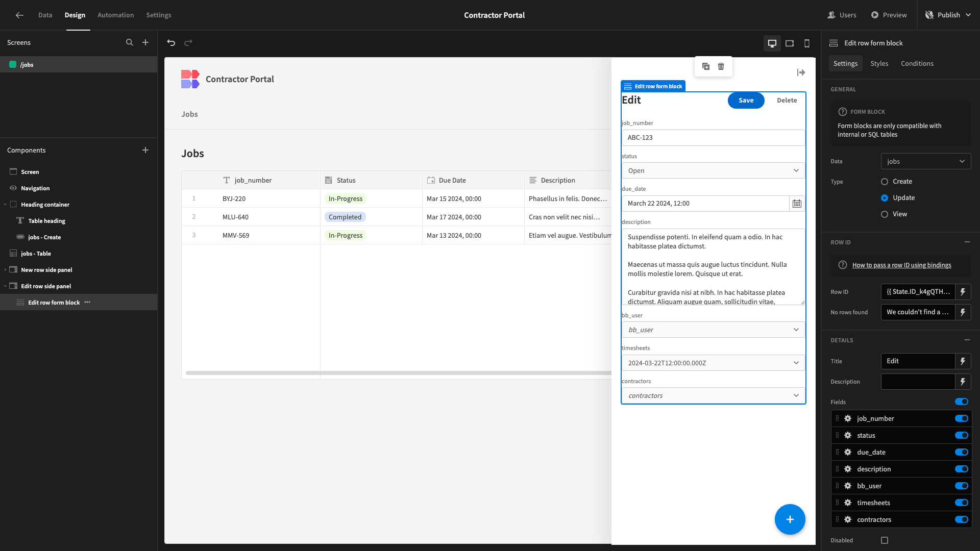Click the Jobs navigation link
The width and height of the screenshot is (980, 551).
pos(189,114)
